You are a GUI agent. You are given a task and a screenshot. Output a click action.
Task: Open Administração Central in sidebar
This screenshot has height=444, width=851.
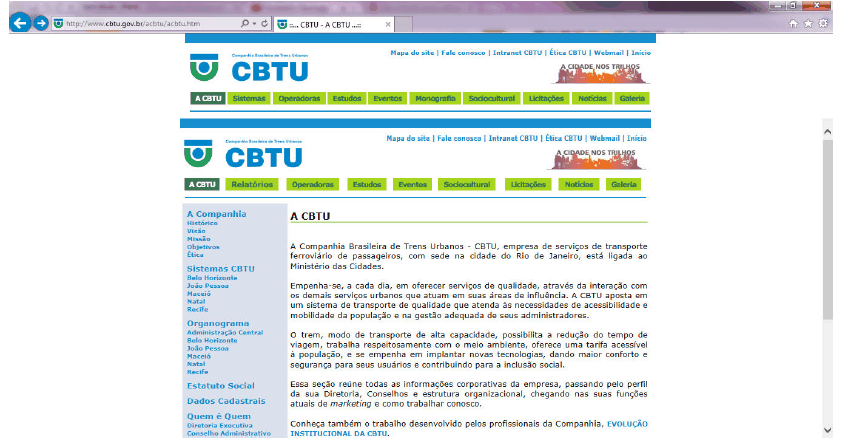225,332
